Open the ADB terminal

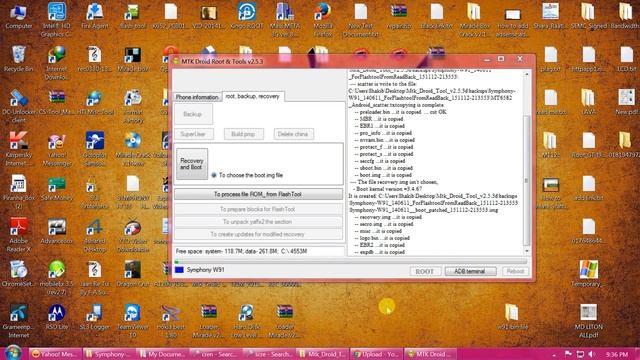470,271
